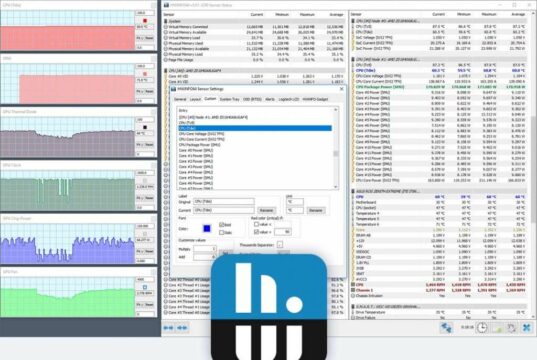Open the OSD (RTSS) tab
Image resolution: width=537 pixels, height=360 pixels.
pyautogui.click(x=252, y=99)
